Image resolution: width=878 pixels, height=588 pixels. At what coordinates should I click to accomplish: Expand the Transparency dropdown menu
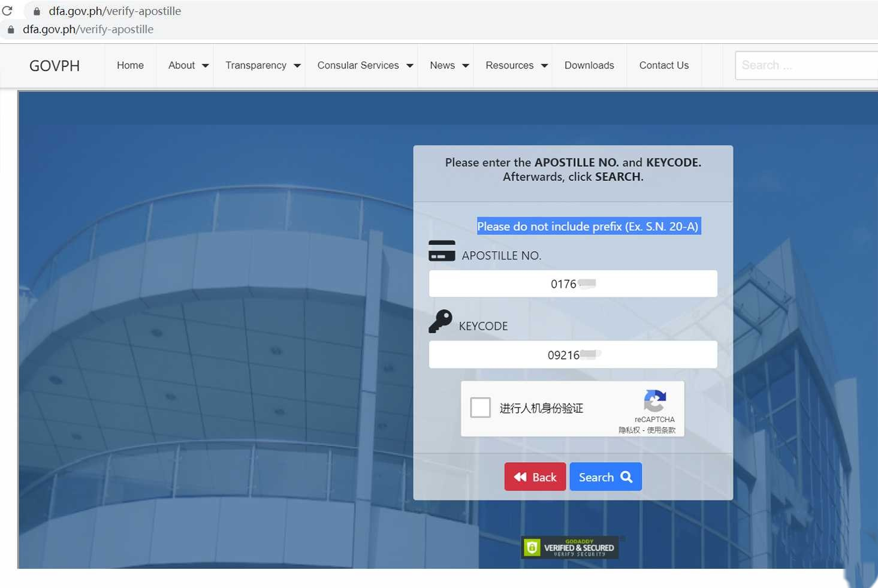[263, 65]
